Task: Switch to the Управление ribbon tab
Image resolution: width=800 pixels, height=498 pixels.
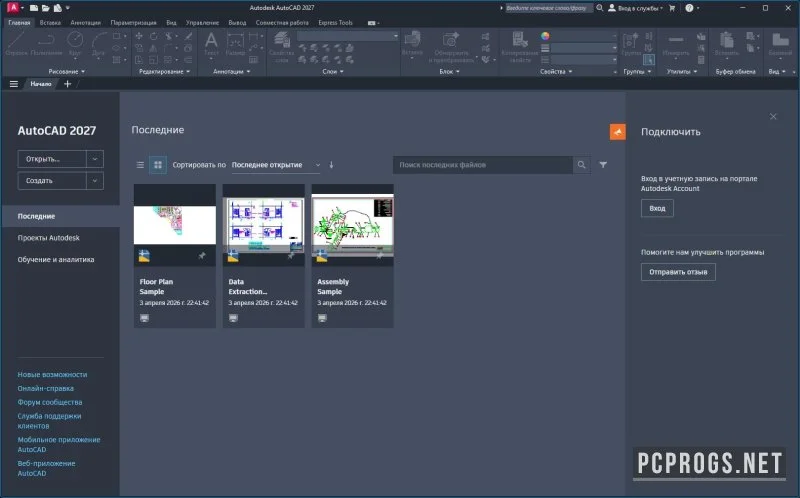Action: (x=202, y=22)
